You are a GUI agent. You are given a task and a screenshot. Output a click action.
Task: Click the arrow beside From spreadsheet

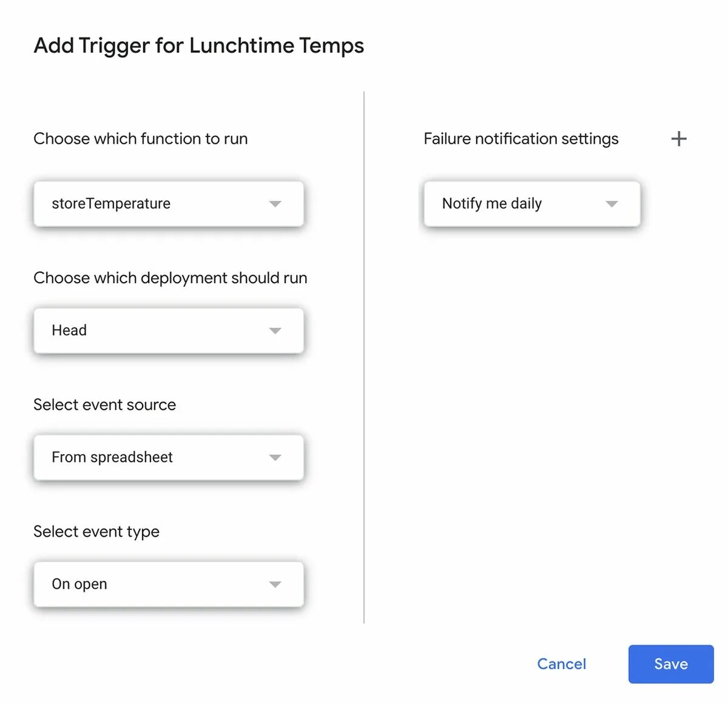pos(275,457)
